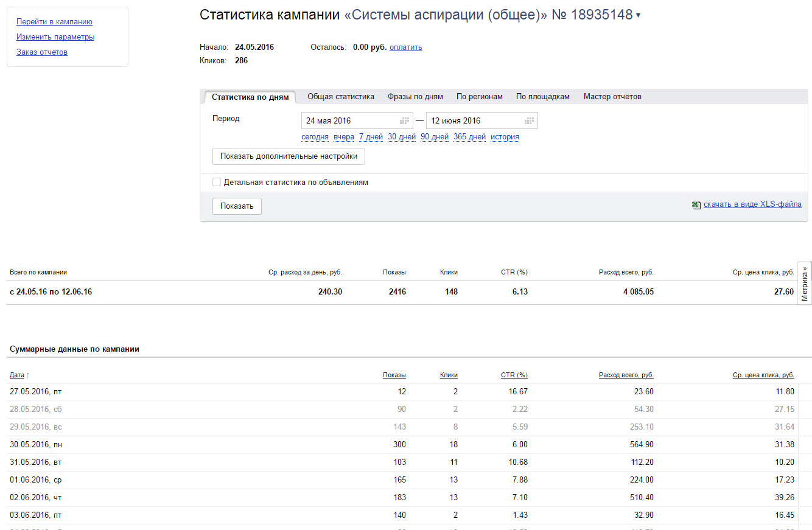Go to the По регионам tab

(480, 97)
